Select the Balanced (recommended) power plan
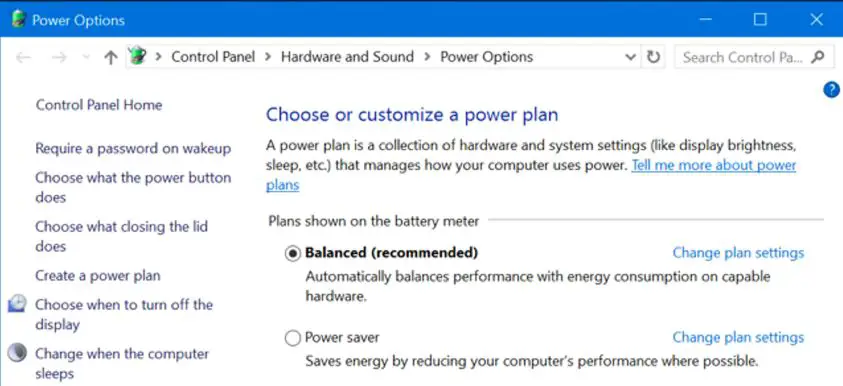Screen dimensions: 843x386 pyautogui.click(x=292, y=253)
